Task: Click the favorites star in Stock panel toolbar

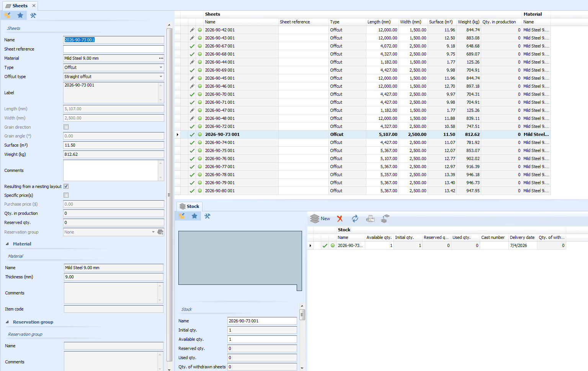Action: [194, 216]
